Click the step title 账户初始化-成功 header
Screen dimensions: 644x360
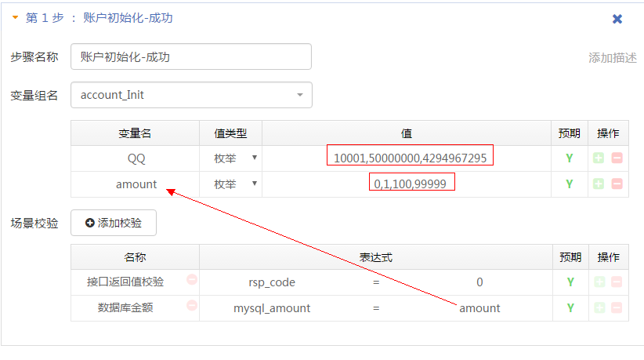point(128,18)
